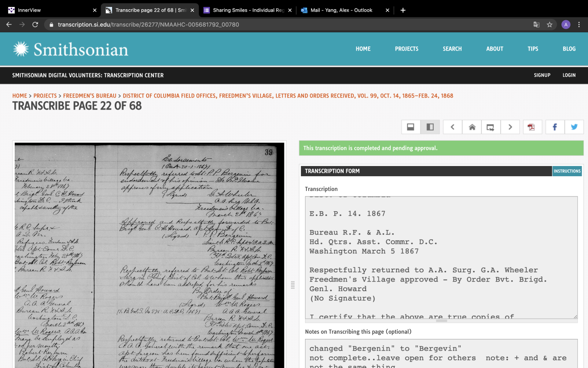Click PROJECTS breadcrumb link
Image resolution: width=588 pixels, height=368 pixels.
point(45,96)
